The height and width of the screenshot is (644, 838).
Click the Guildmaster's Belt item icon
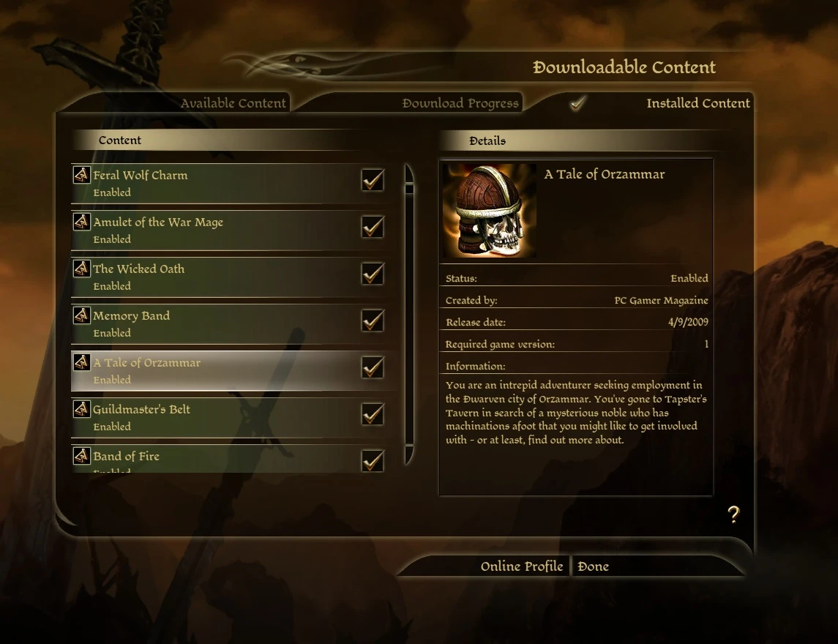click(81, 409)
